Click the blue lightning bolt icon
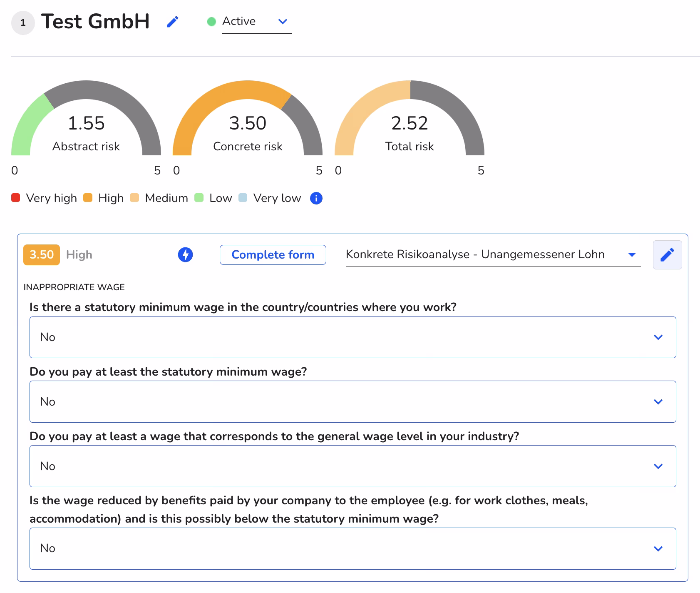 [185, 254]
